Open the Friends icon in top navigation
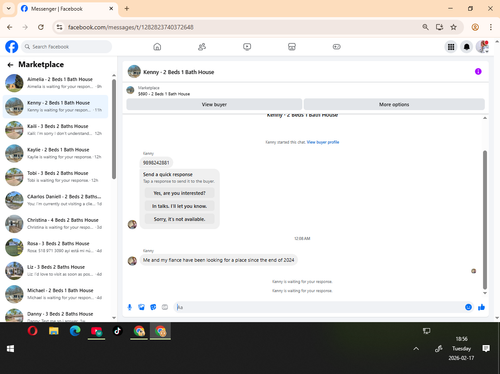 [202, 47]
